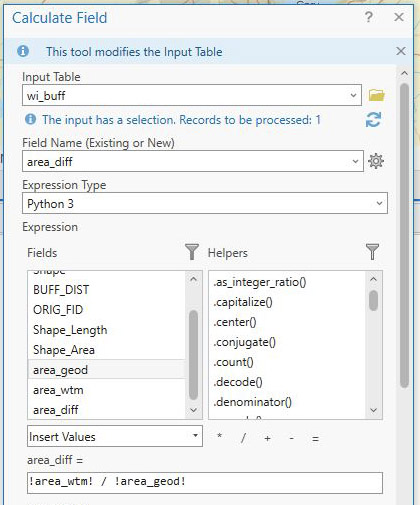Viewport: 420px width, 505px height.
Task: Click into the area_diff expression box
Action: pos(205,483)
